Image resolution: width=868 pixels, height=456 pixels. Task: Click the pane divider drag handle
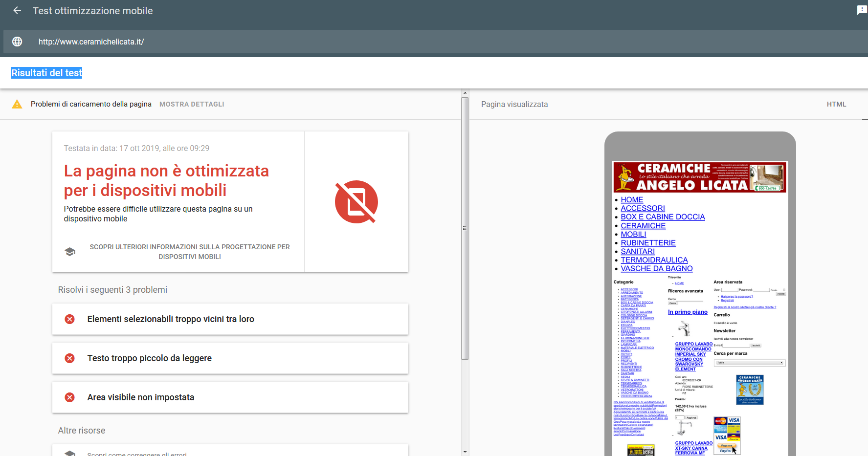pos(465,228)
